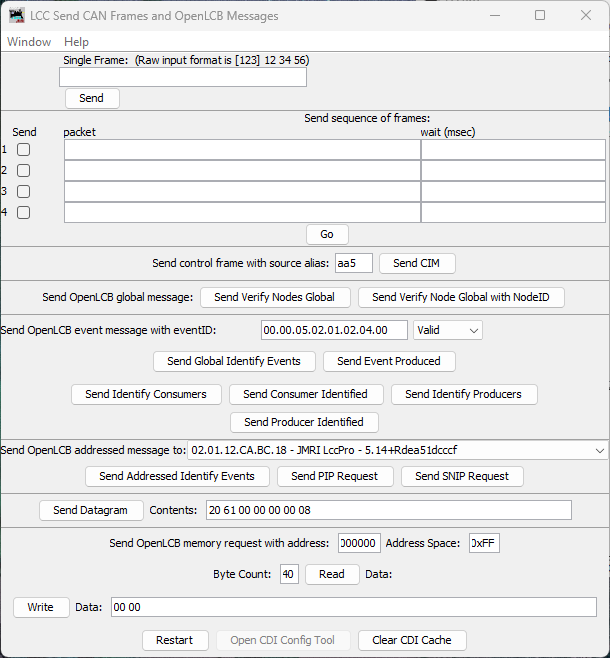Screen dimensions: 610x658
Task: Open the Help menu
Action: pyautogui.click(x=76, y=42)
